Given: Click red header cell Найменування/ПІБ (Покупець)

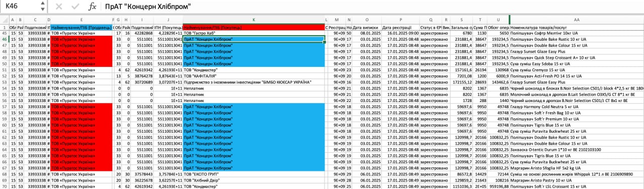Looking at the screenshot, I should pos(254,27).
